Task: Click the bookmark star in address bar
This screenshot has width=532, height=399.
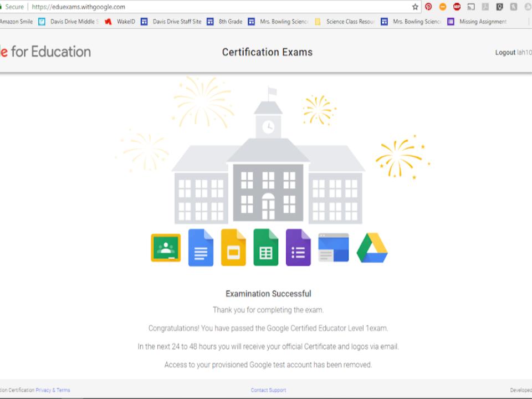Action: (x=415, y=7)
